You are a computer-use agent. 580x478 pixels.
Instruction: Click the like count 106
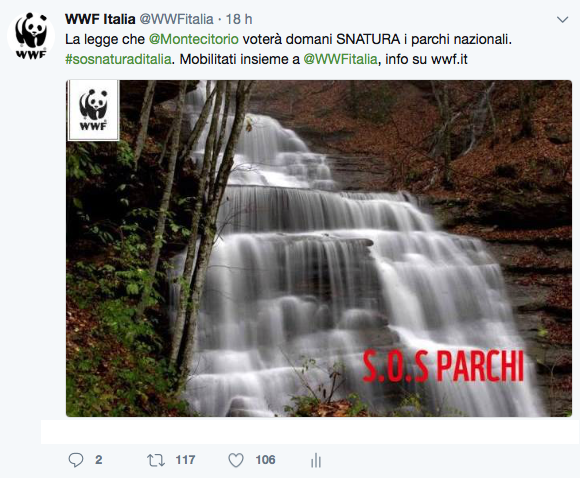[265, 460]
